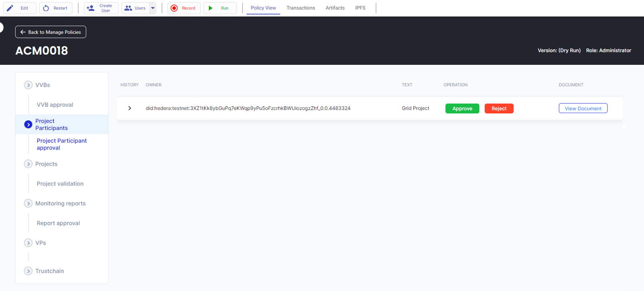The image size is (644, 291).
Task: Switch to the Transactions tab
Action: 301,8
